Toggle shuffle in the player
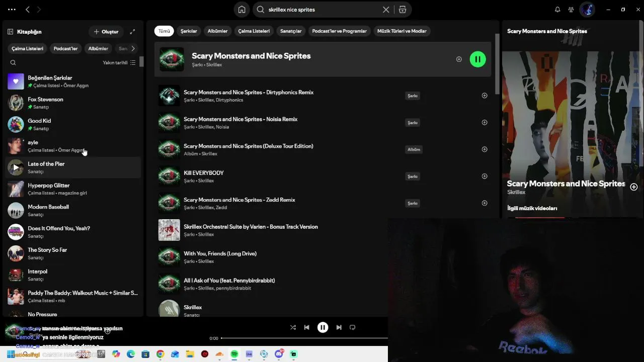Viewport: 644px width, 362px height. coord(293,327)
